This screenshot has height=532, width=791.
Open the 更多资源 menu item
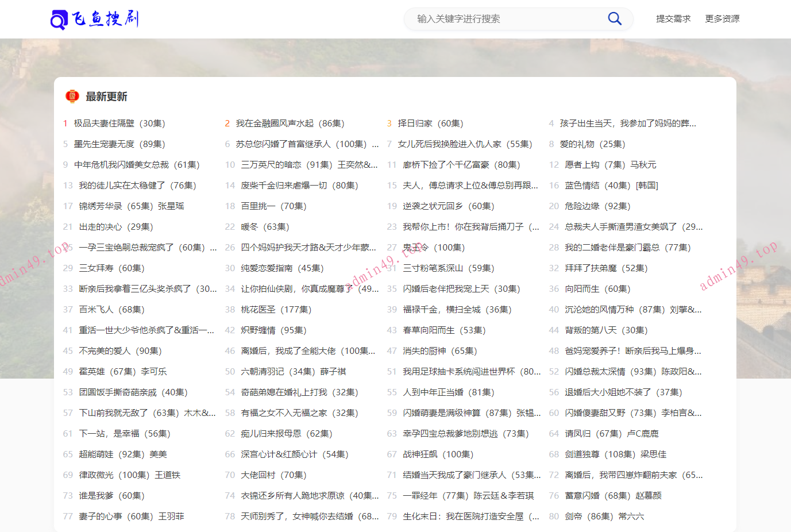[x=722, y=18]
